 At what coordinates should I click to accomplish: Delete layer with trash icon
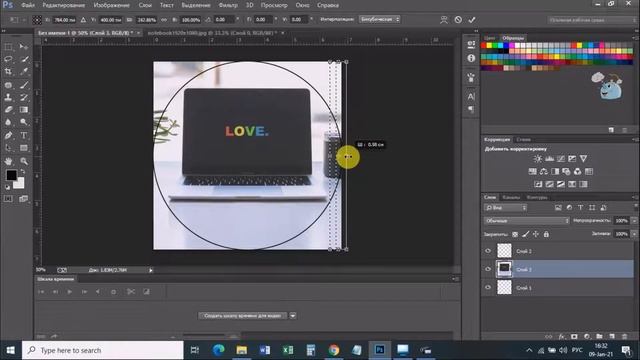point(624,336)
